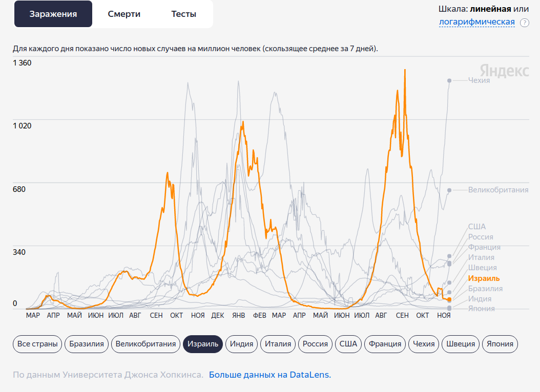Show Россия on the chart
The height and width of the screenshot is (392, 540).
(x=315, y=344)
